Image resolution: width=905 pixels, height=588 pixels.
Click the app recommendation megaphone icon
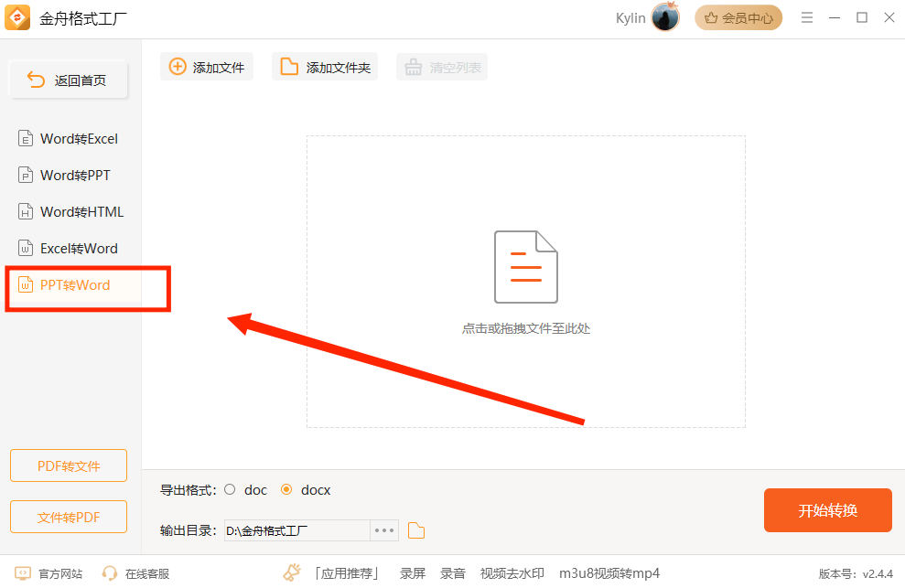coord(292,572)
